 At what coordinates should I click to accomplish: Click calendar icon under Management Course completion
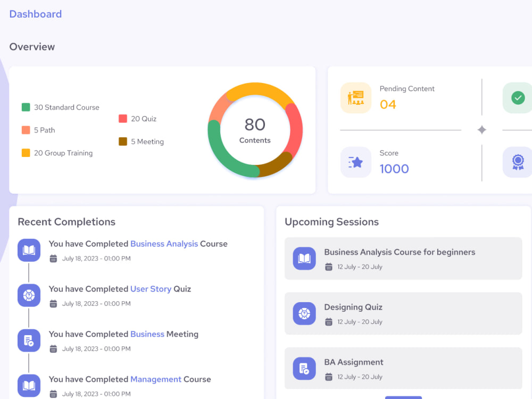pyautogui.click(x=53, y=394)
